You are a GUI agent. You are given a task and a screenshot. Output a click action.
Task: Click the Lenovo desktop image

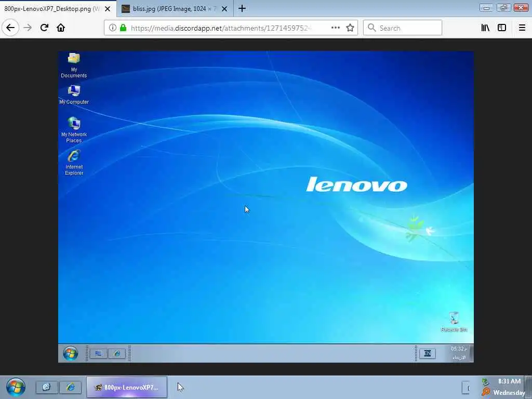click(265, 207)
